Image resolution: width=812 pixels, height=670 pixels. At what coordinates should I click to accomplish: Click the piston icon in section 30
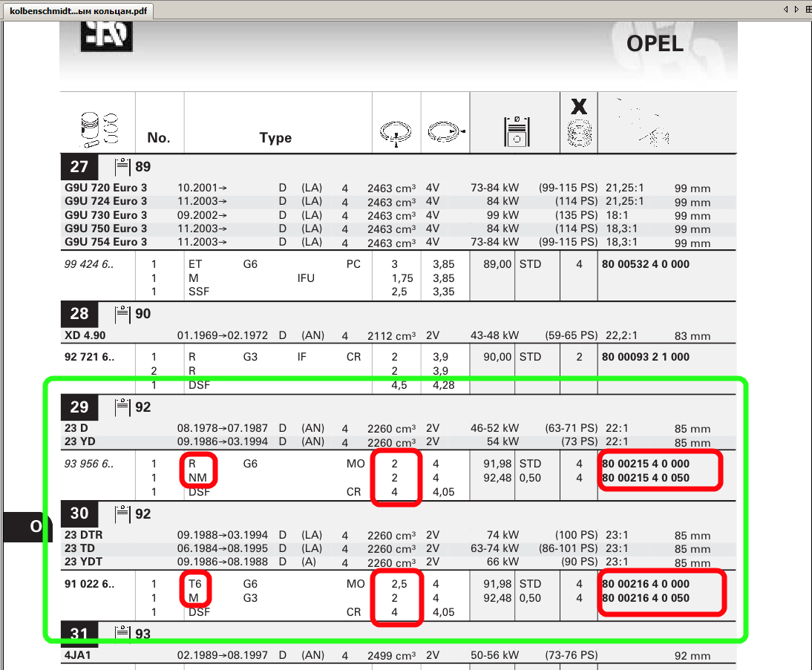pos(122,514)
